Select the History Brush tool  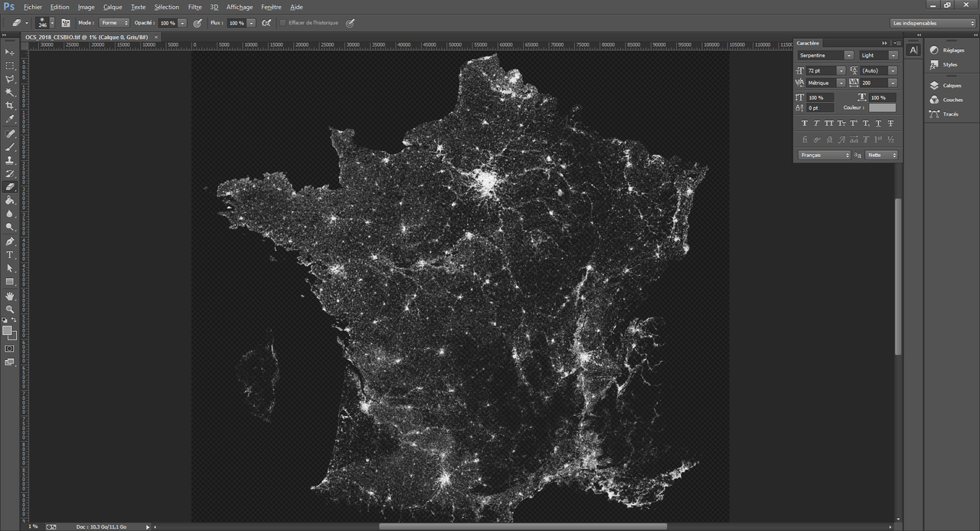coord(10,173)
